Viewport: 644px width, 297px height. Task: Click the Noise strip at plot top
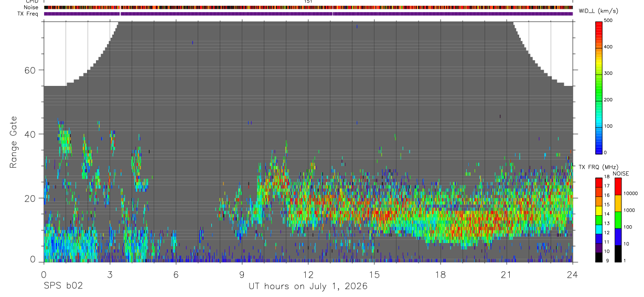point(308,7)
